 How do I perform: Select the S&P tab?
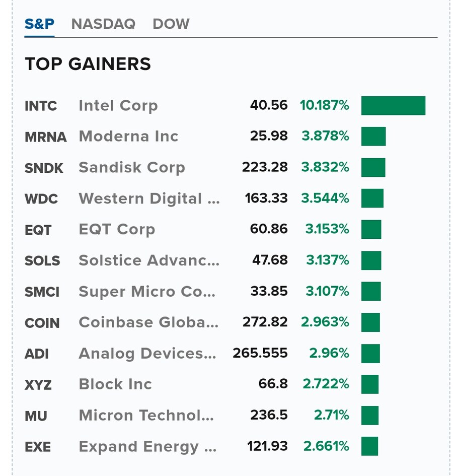click(39, 24)
